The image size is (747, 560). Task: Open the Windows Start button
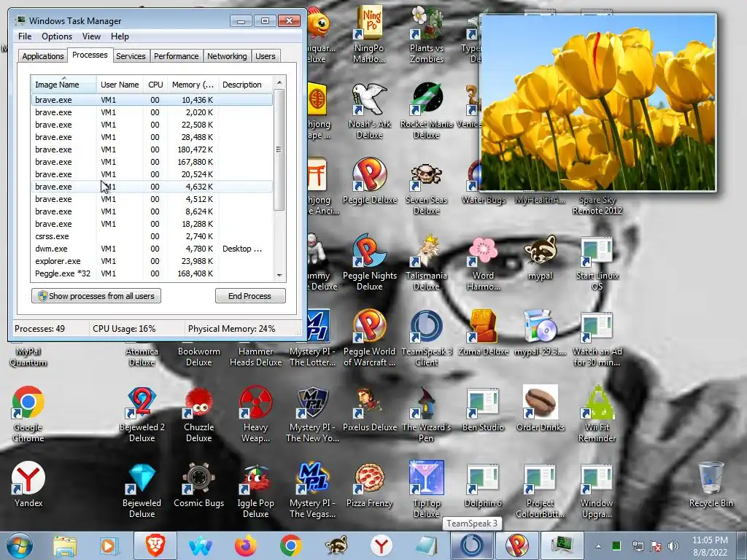point(20,545)
